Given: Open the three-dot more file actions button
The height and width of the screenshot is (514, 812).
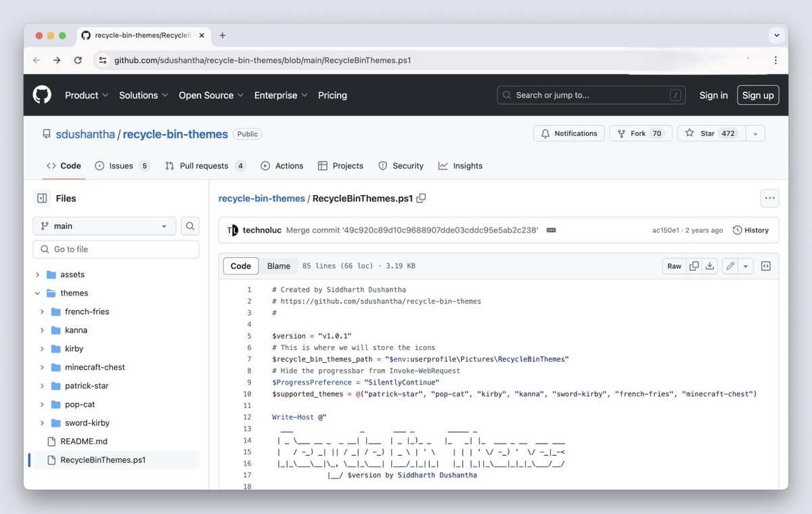Looking at the screenshot, I should coord(769,198).
